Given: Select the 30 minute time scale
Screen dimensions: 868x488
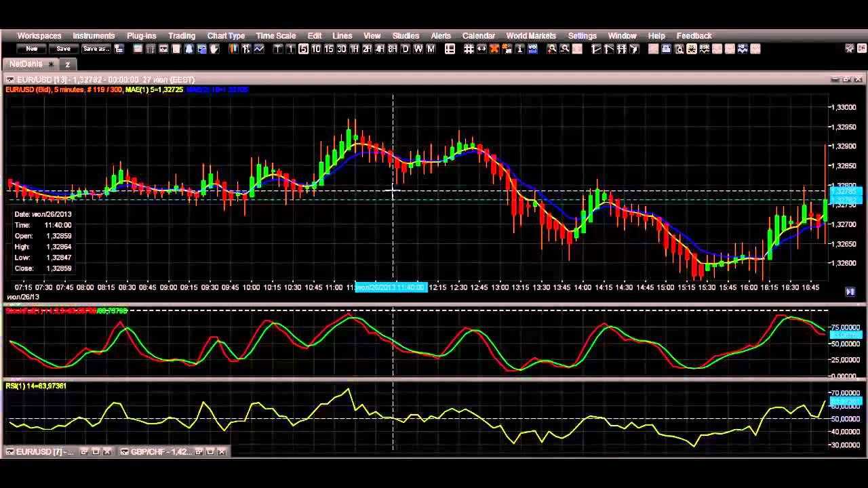Looking at the screenshot, I should tap(342, 49).
